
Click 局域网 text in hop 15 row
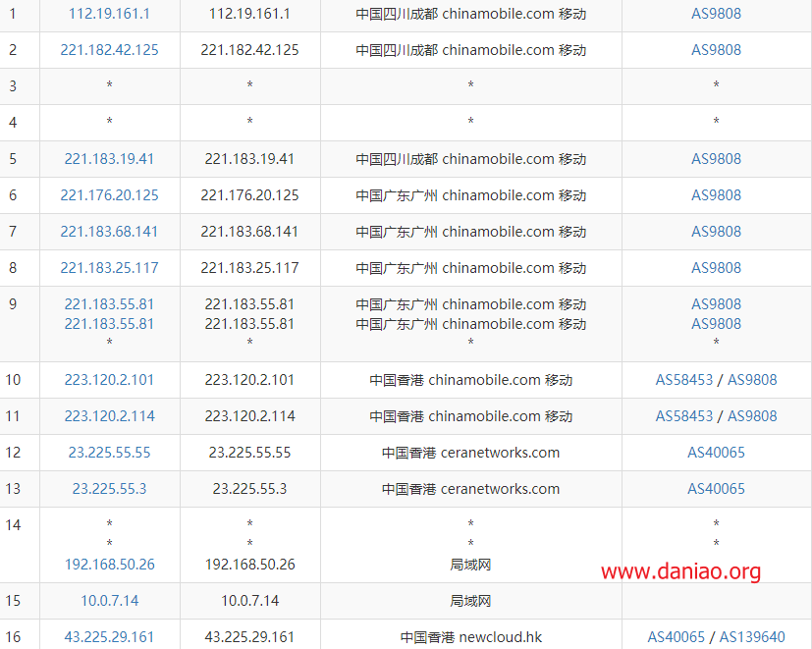tap(470, 601)
